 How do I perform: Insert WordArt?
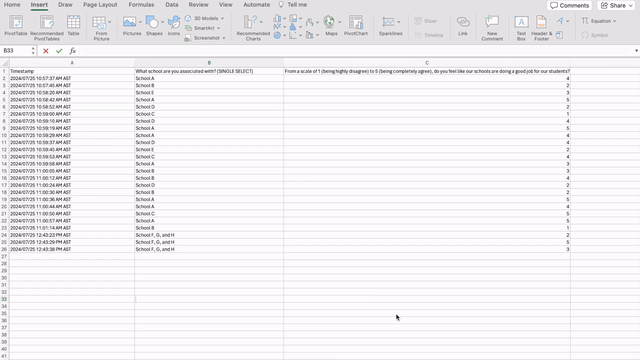pos(560,21)
